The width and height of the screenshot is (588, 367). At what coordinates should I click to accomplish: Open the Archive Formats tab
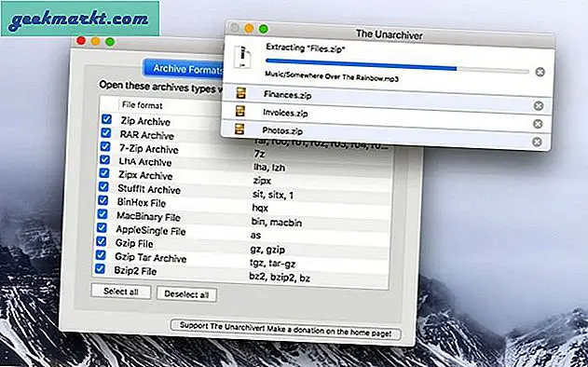click(x=184, y=69)
